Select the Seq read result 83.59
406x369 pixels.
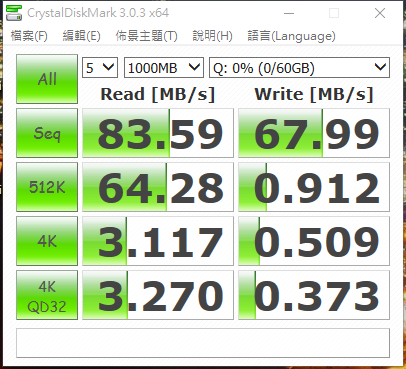pos(158,133)
